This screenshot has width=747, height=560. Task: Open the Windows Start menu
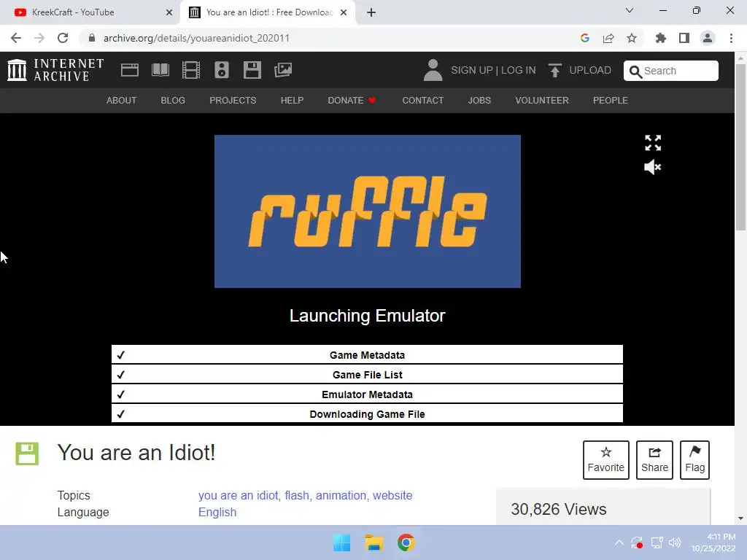point(341,542)
